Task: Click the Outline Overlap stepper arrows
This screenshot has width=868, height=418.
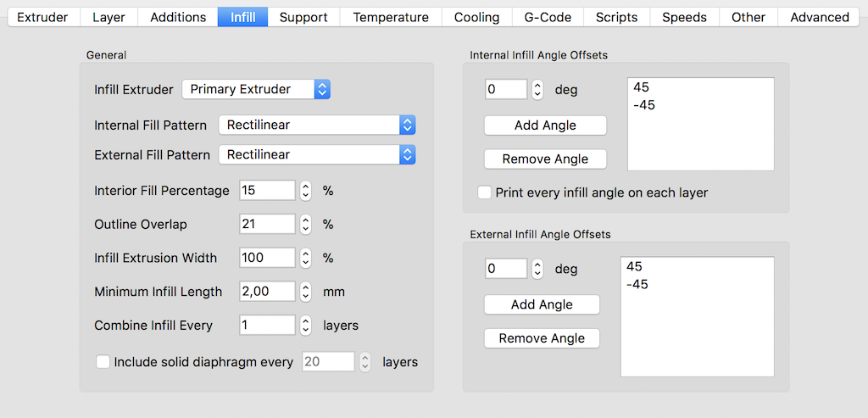Action: [306, 225]
